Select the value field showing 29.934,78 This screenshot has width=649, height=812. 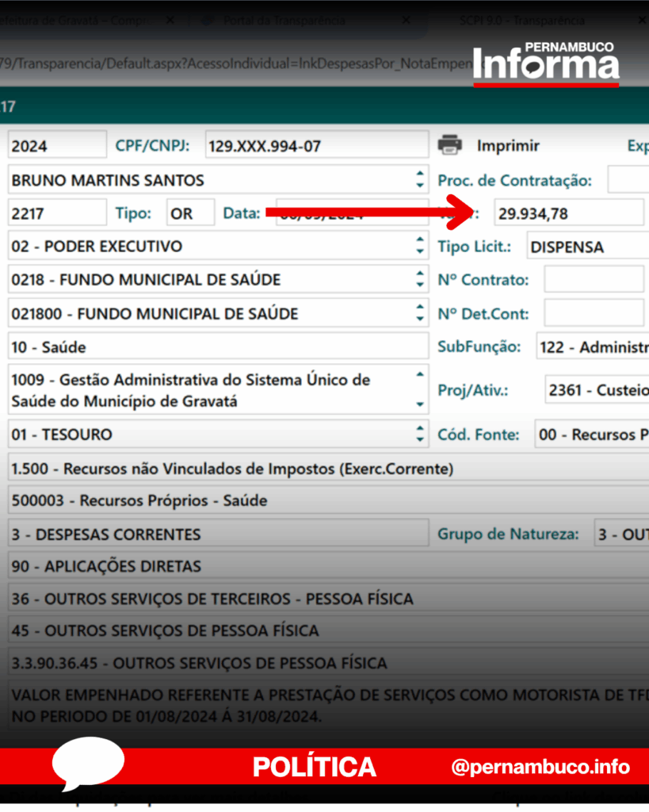568,213
